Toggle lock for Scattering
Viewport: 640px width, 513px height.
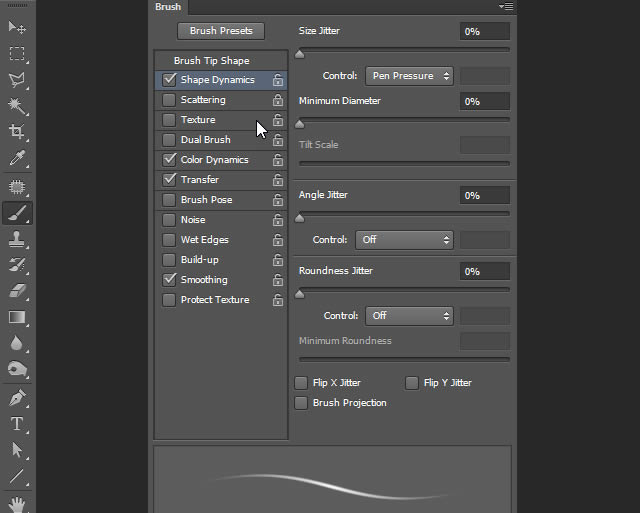tap(278, 100)
